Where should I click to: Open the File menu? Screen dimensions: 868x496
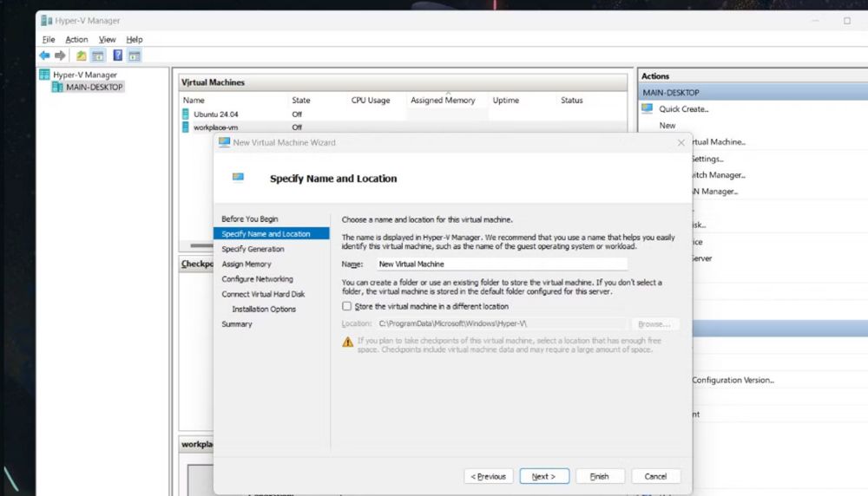(49, 39)
